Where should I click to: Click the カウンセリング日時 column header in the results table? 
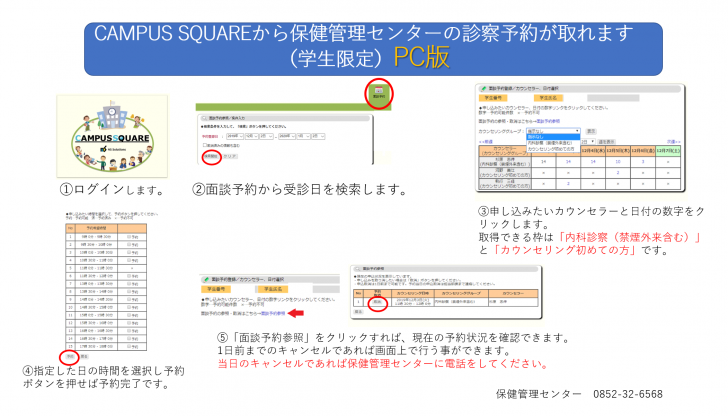click(413, 293)
